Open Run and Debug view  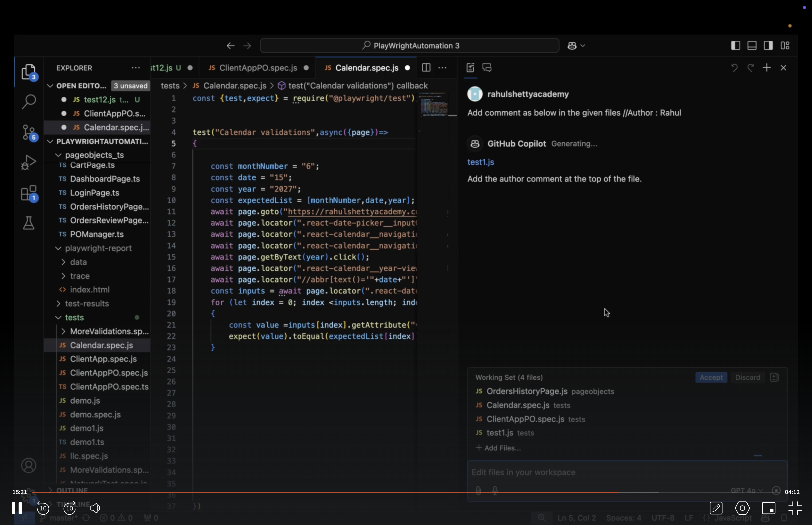29,162
